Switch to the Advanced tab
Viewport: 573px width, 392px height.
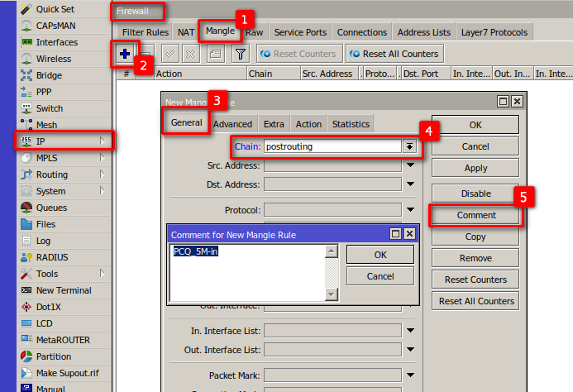point(232,124)
